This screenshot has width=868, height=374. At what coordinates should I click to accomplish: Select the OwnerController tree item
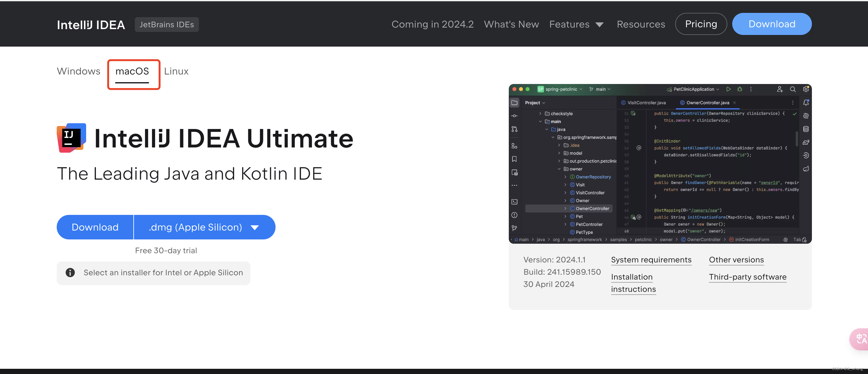(569, 208)
